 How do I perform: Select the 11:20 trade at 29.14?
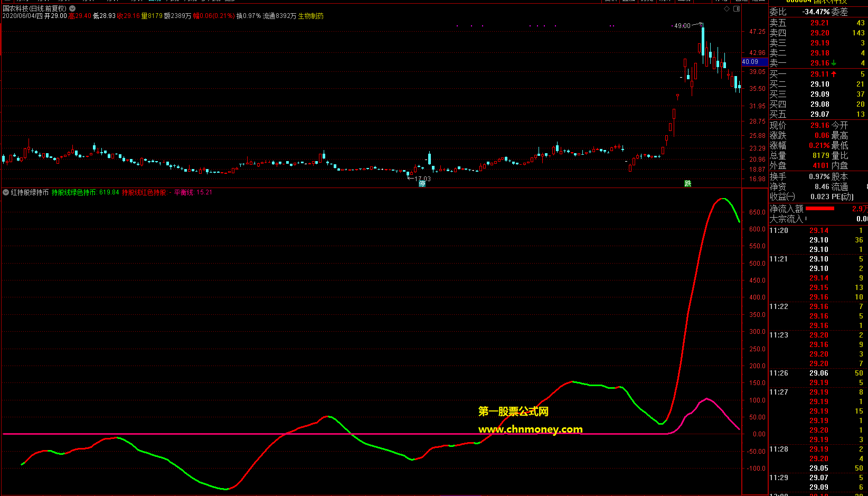coord(817,230)
